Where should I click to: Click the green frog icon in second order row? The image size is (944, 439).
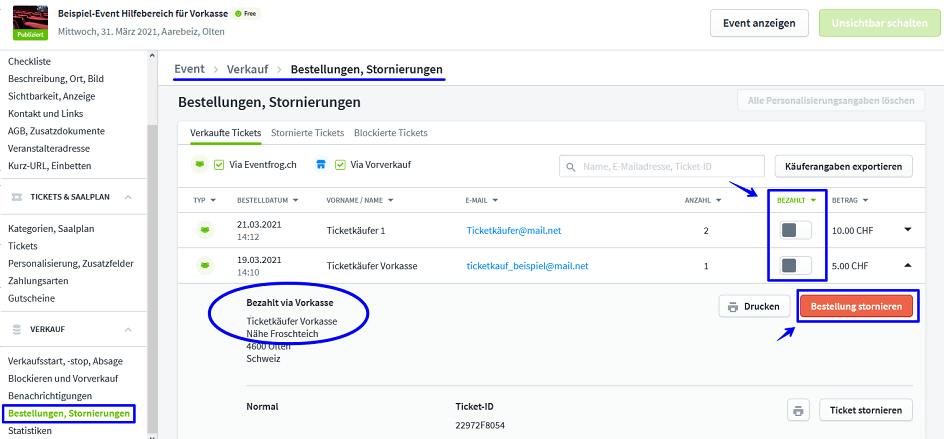pos(205,266)
